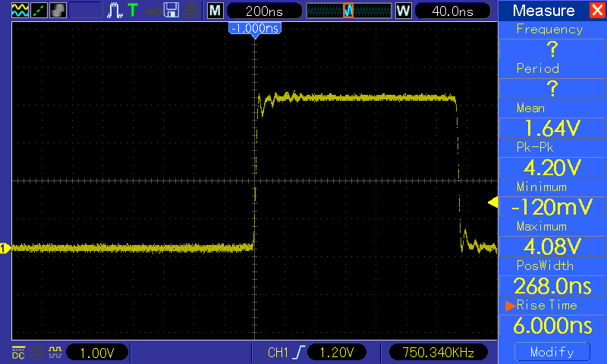Click the 1.00V vertical scale readout
The width and height of the screenshot is (607, 364).
click(97, 353)
